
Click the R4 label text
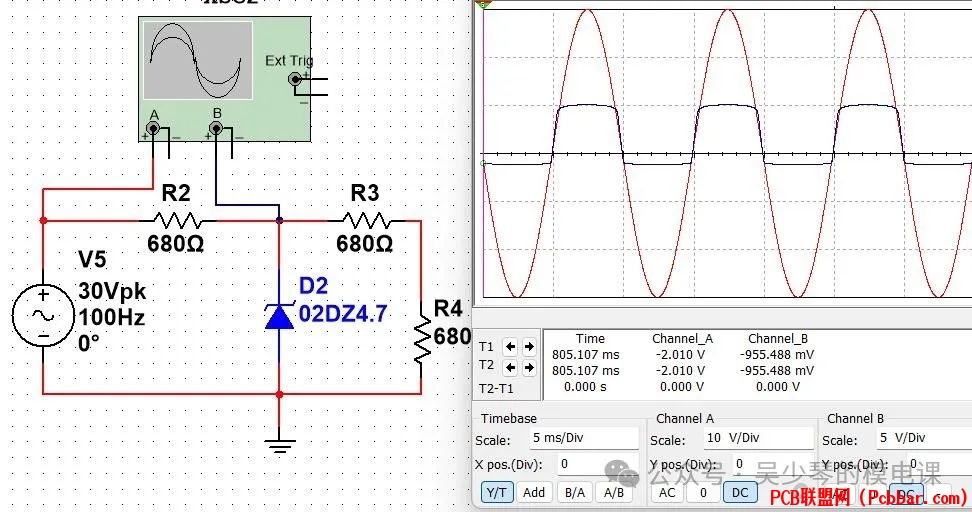pos(448,308)
